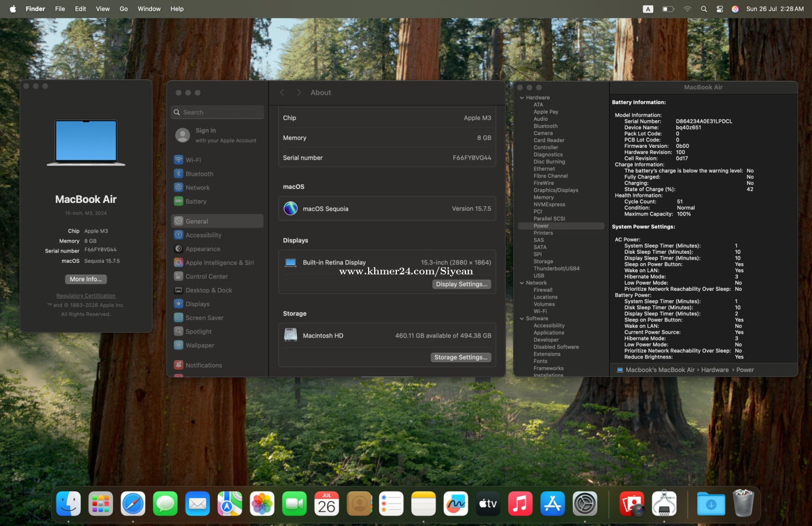The image size is (812, 526).
Task: Click Display Settings... button
Action: 462,284
